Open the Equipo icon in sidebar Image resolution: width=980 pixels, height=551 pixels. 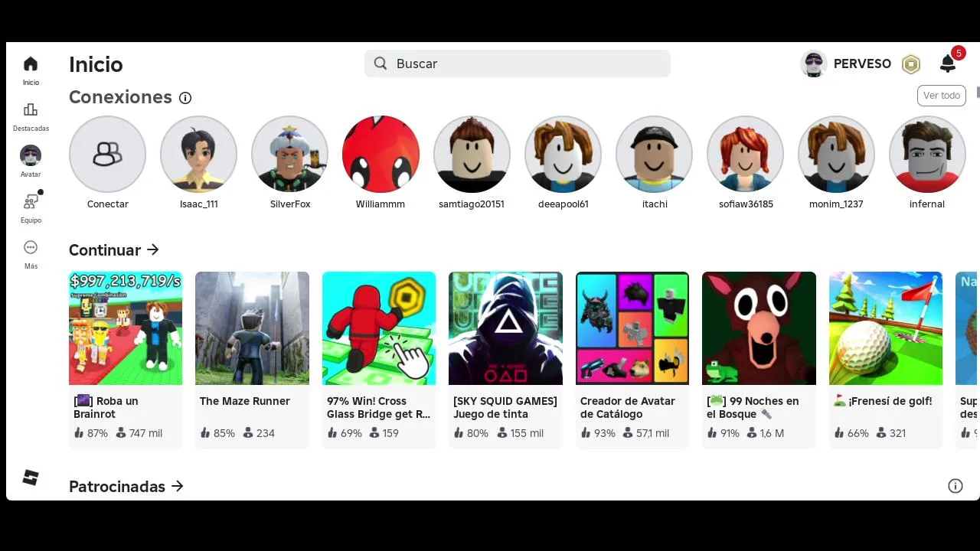tap(31, 202)
